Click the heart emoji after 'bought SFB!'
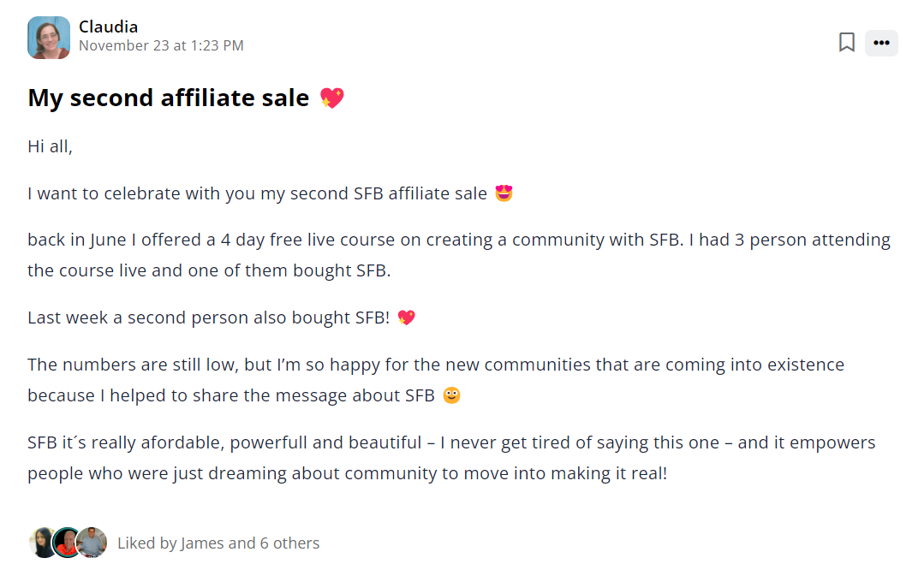This screenshot has width=924, height=564. (406, 318)
